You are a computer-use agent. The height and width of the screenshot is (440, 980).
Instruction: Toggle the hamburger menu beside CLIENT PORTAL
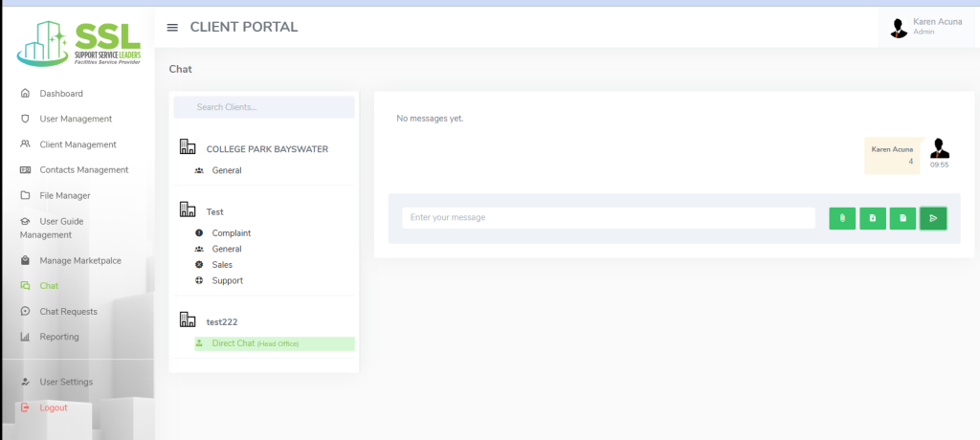[x=172, y=28]
